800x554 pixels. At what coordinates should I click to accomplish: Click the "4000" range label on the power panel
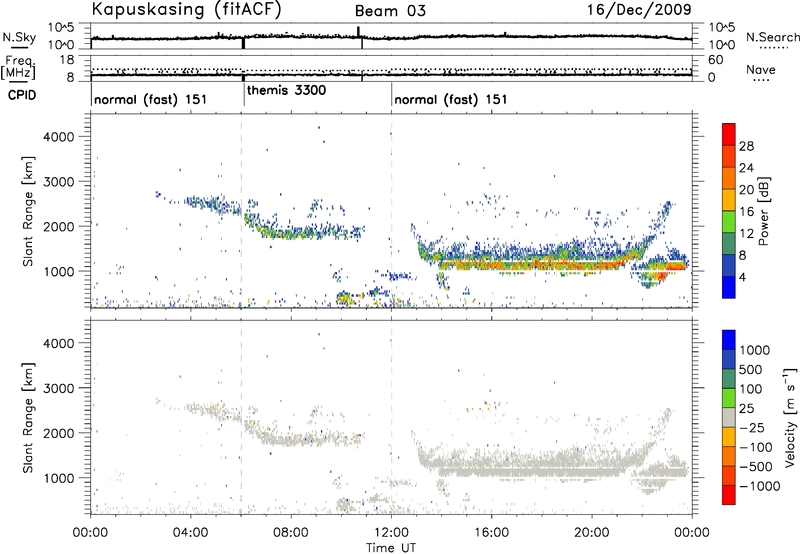tap(58, 137)
